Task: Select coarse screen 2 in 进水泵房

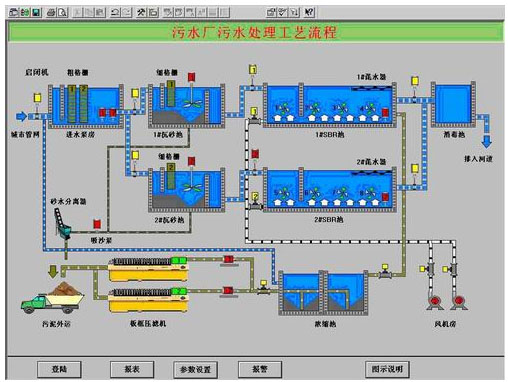Action: (x=83, y=104)
